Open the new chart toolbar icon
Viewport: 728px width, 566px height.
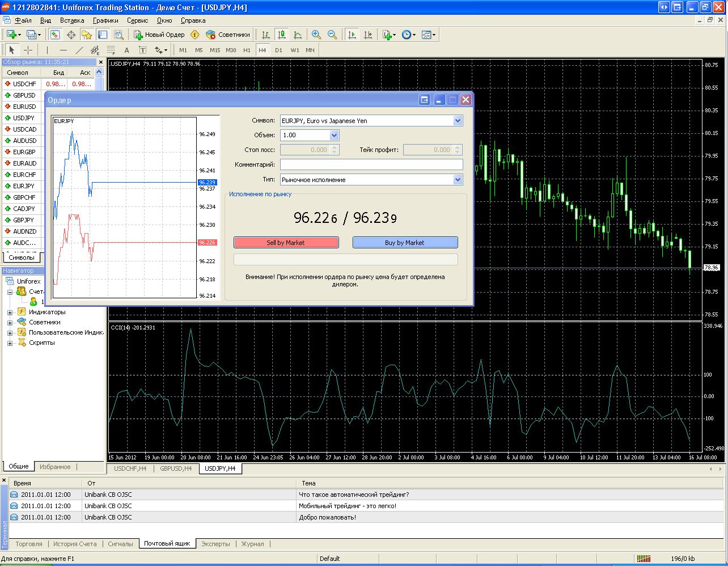[12, 35]
